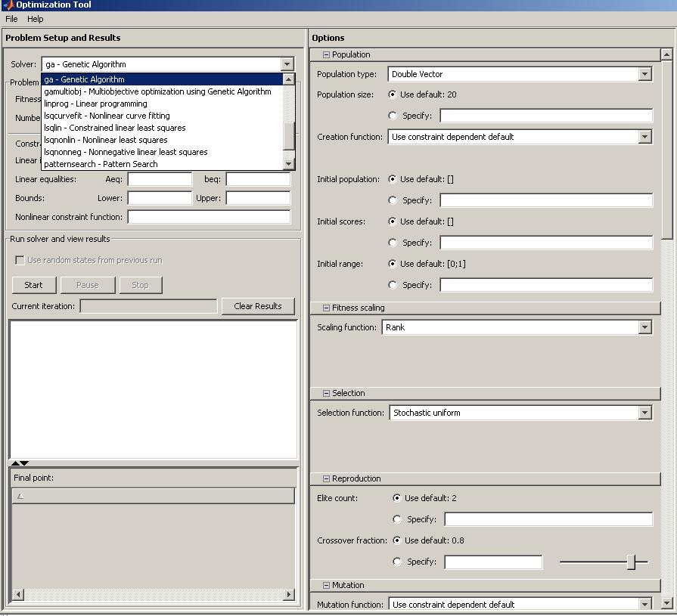The height and width of the screenshot is (616, 677).
Task: Select Elite count Use default: 2
Action: tap(397, 498)
